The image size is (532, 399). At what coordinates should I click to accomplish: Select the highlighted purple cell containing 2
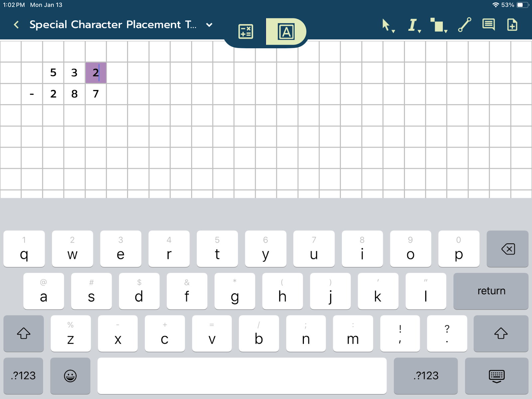pos(96,72)
